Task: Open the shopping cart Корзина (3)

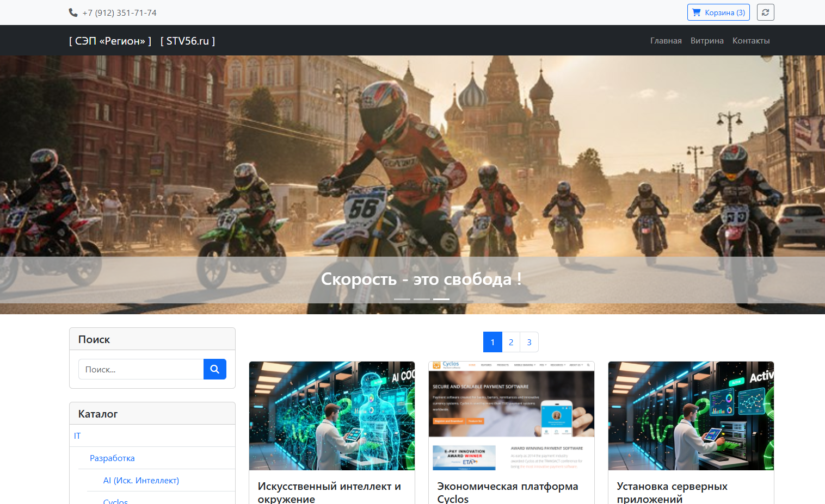Action: 718,13
